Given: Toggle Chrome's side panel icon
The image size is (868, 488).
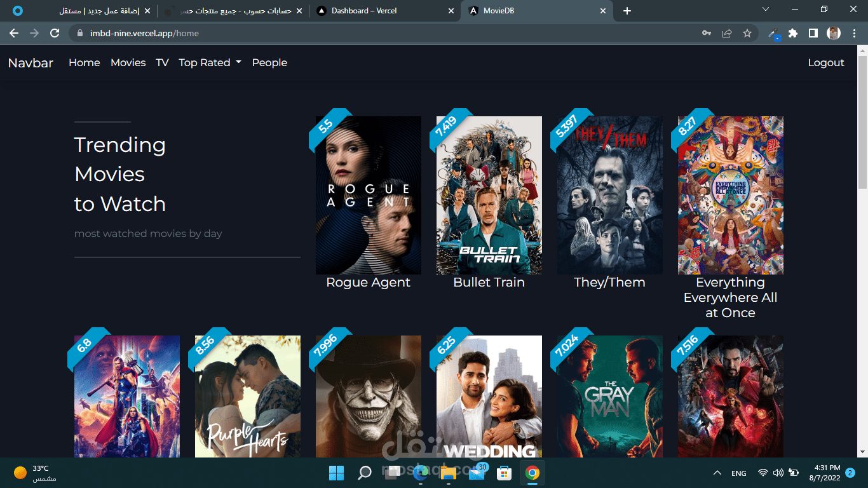Looking at the screenshot, I should click(813, 33).
